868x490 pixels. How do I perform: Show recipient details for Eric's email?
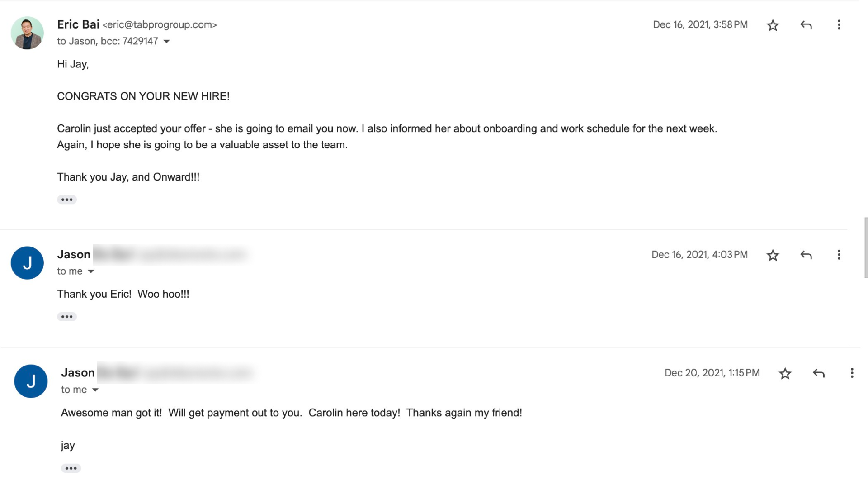tap(166, 42)
